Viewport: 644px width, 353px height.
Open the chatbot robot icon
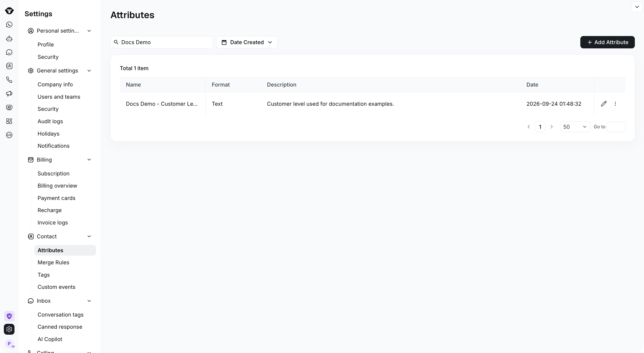click(9, 39)
